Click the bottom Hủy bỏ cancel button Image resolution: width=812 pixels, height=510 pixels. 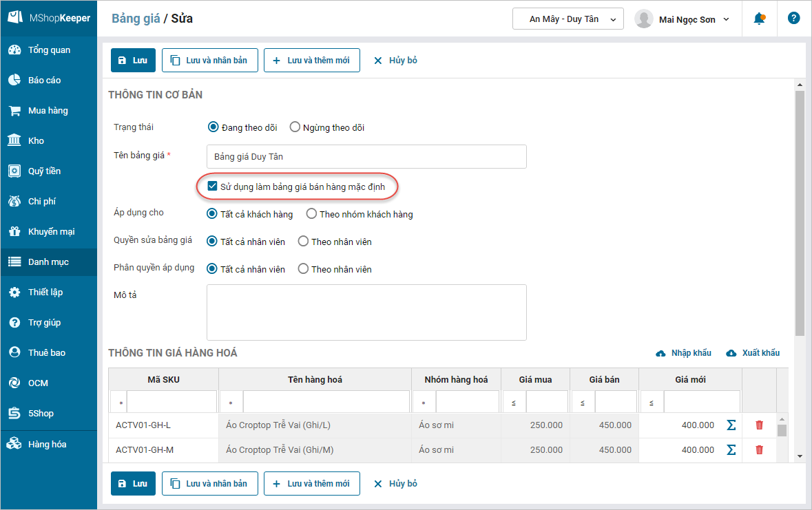(395, 484)
